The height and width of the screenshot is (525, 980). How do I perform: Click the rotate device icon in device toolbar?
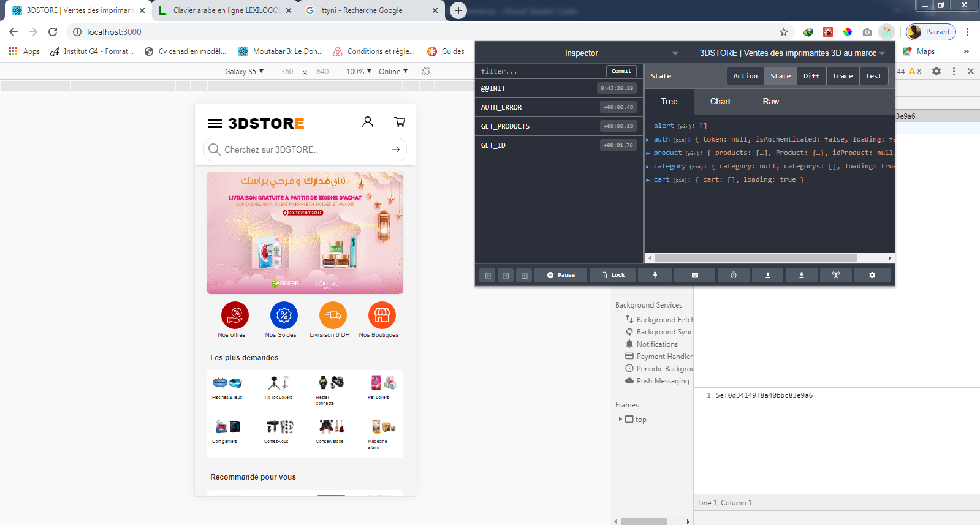click(426, 71)
